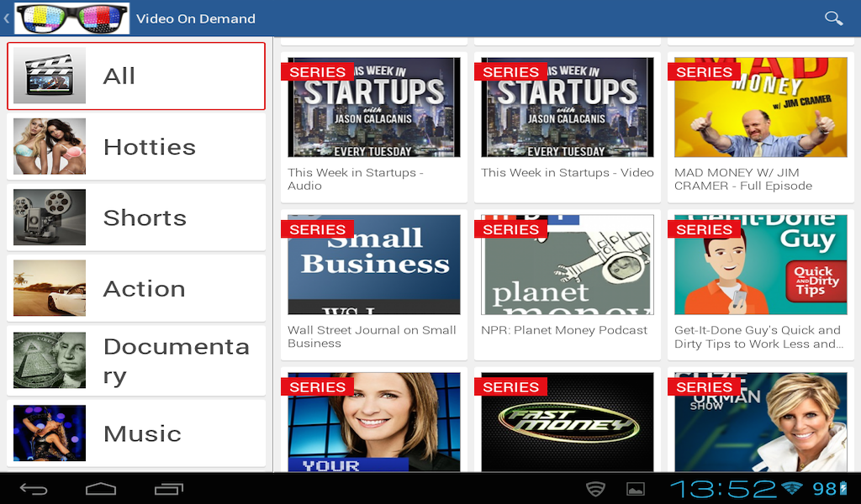
Task: Tap the Android home navigation button
Action: click(101, 489)
